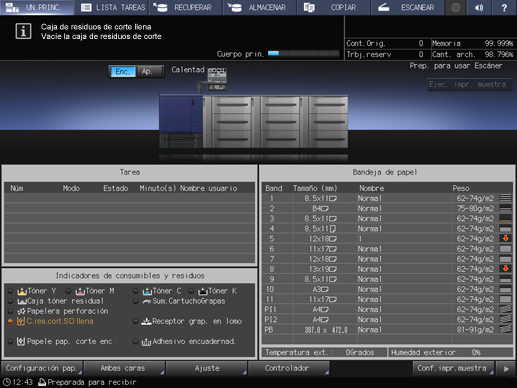Click tray 8 empty paper red arrow icon
The height and width of the screenshot is (388, 517).
(x=505, y=268)
